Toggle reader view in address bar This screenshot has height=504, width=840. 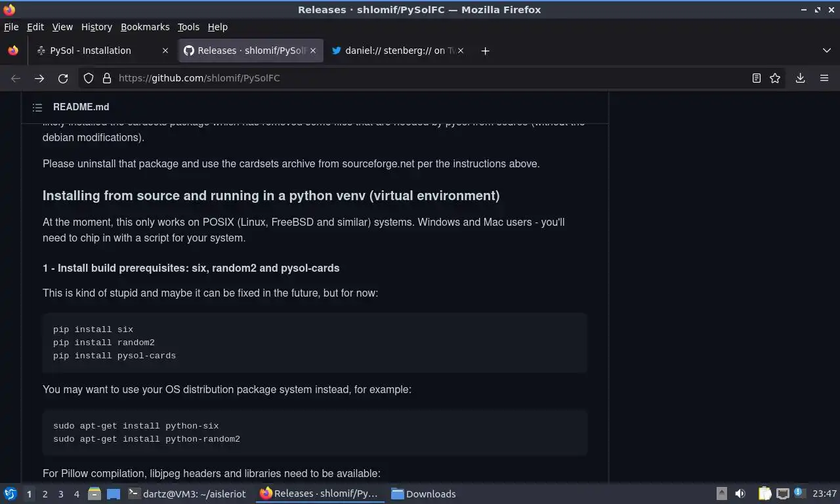(756, 78)
